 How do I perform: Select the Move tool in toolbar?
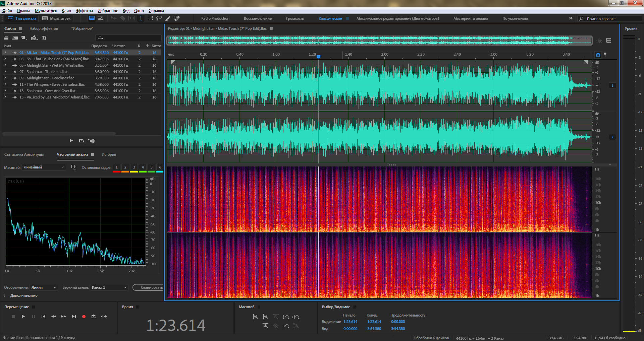tap(114, 18)
